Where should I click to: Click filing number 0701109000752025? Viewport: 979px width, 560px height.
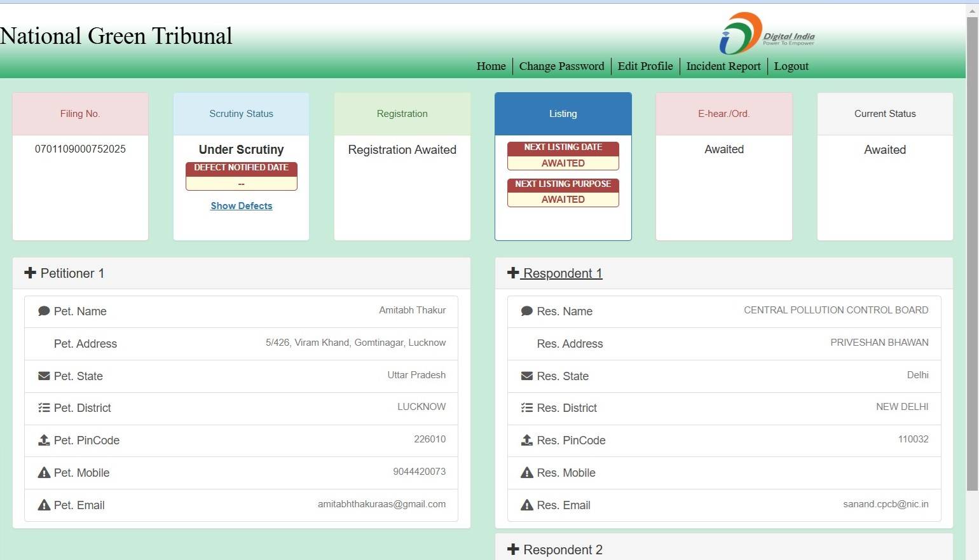(x=80, y=149)
